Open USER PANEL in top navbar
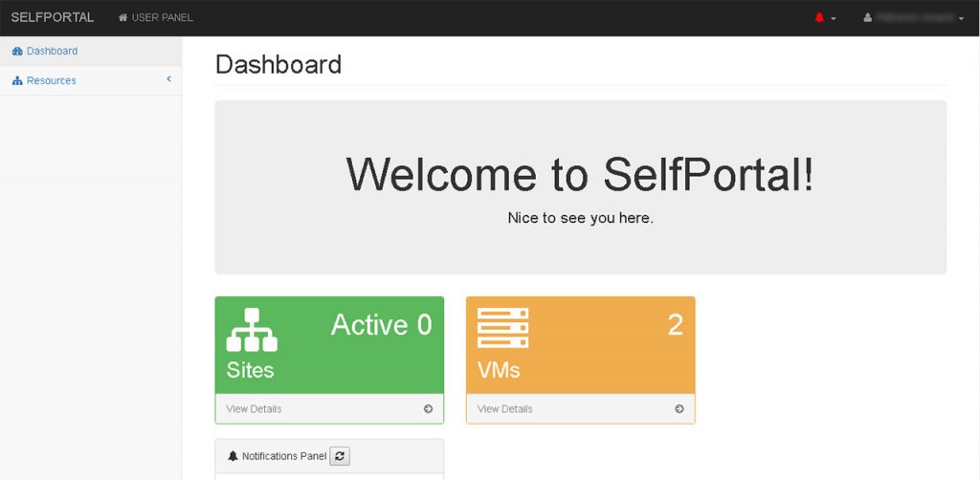This screenshot has width=980, height=480. point(156,17)
